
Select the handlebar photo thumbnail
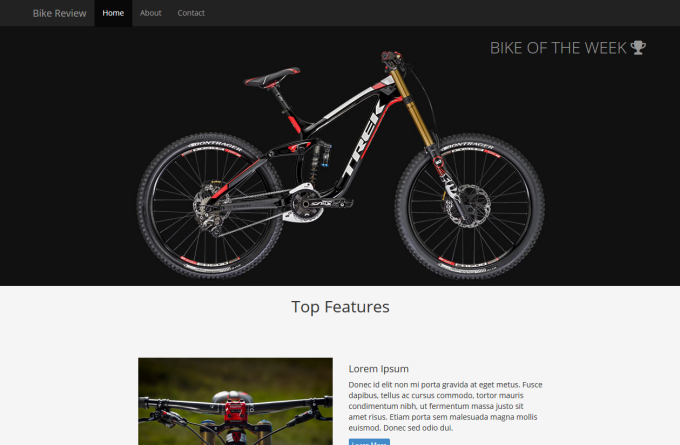coord(235,401)
